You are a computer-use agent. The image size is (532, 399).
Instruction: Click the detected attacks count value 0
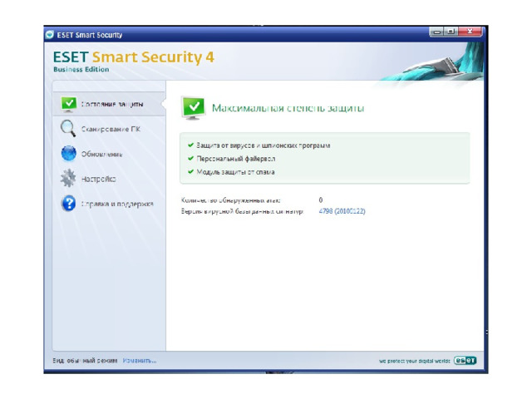click(321, 199)
